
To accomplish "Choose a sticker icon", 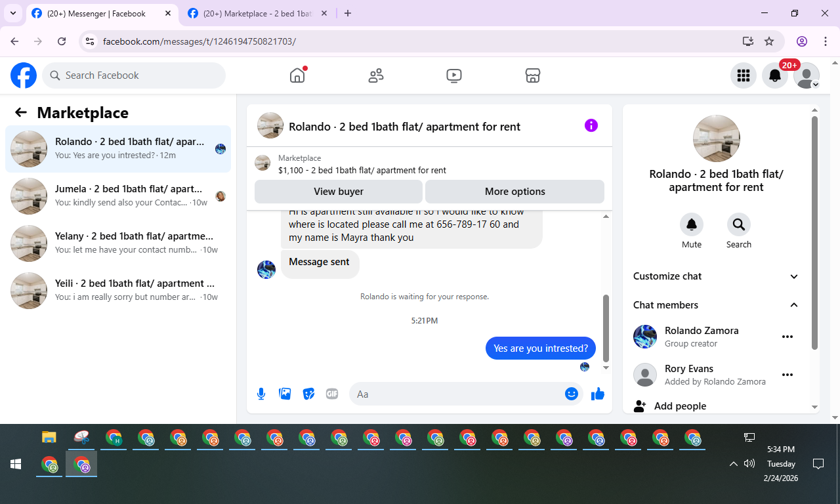I will (308, 394).
